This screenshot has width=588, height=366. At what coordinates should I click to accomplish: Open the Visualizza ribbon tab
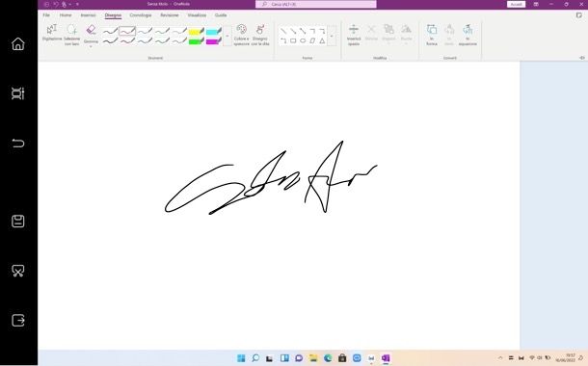(197, 15)
